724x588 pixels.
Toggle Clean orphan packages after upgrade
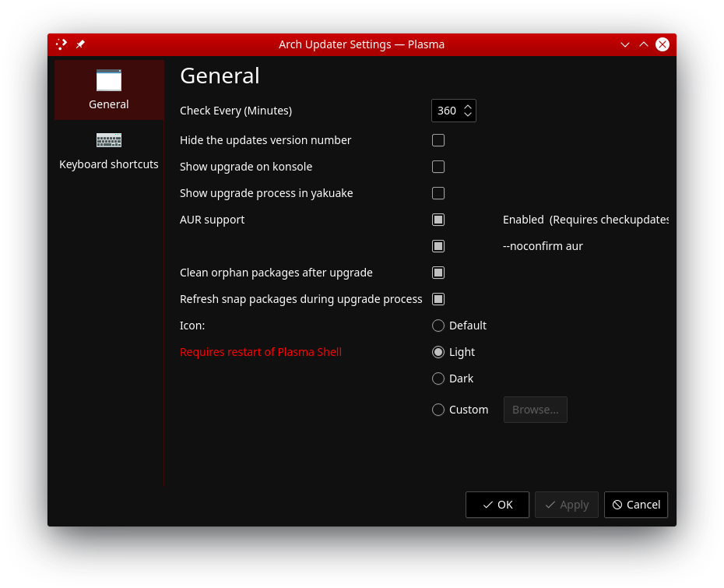click(438, 273)
